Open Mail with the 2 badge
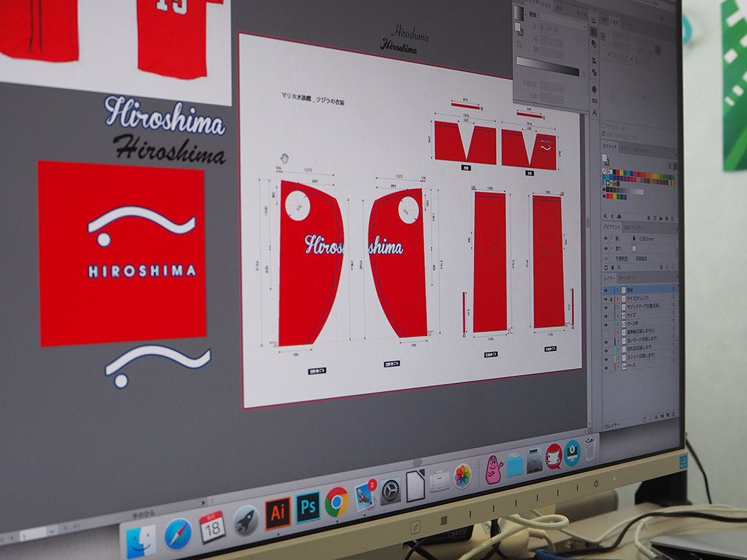 (x=365, y=495)
